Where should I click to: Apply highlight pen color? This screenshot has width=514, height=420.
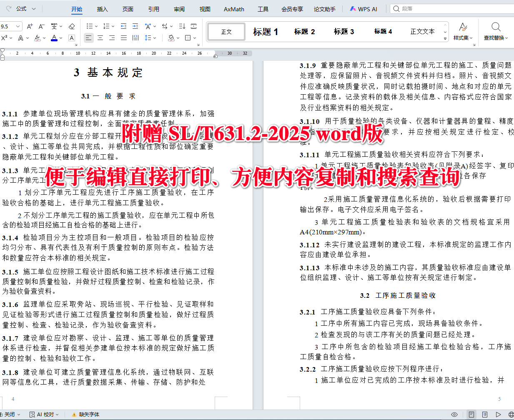38,38
